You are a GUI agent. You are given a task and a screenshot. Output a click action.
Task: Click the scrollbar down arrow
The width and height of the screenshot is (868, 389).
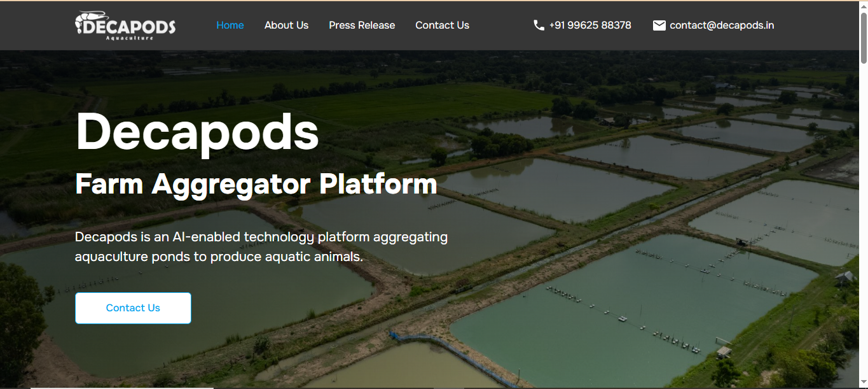(864, 384)
